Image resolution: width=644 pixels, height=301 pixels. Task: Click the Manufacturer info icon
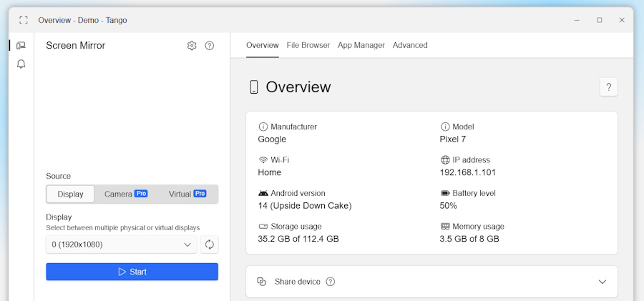[x=263, y=127]
